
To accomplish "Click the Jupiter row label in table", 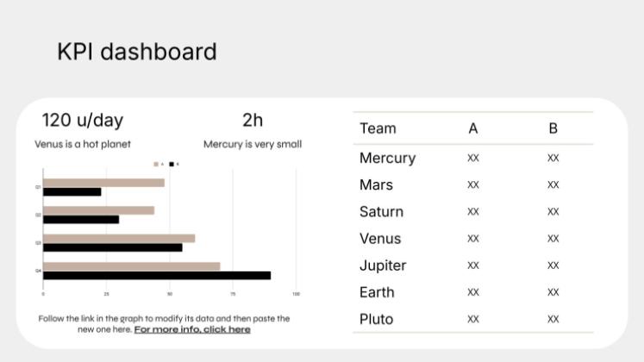I will (383, 265).
